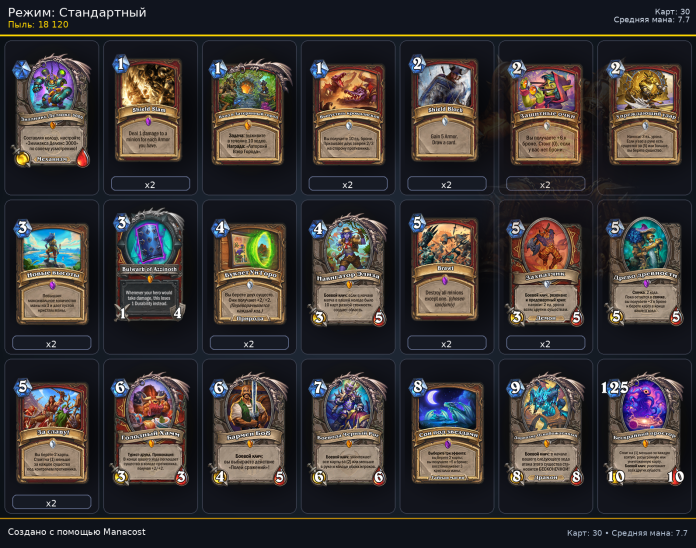Click the Защитные очки card
The width and height of the screenshot is (696, 548).
(x=546, y=112)
